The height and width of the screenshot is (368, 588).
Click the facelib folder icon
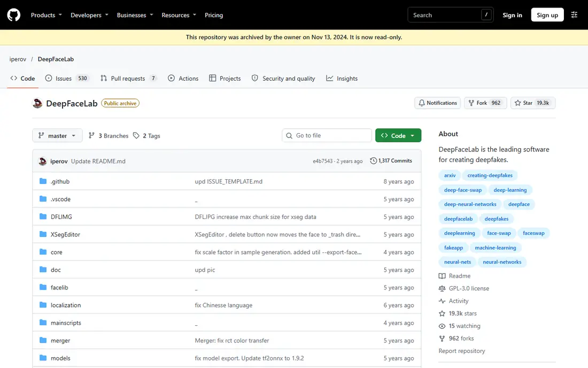point(43,287)
